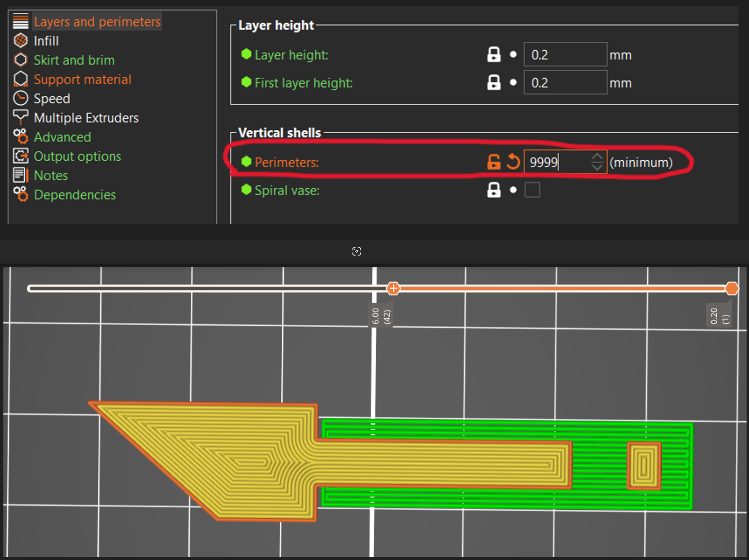749x560 pixels.
Task: Open the Advanced settings page
Action: (x=62, y=137)
